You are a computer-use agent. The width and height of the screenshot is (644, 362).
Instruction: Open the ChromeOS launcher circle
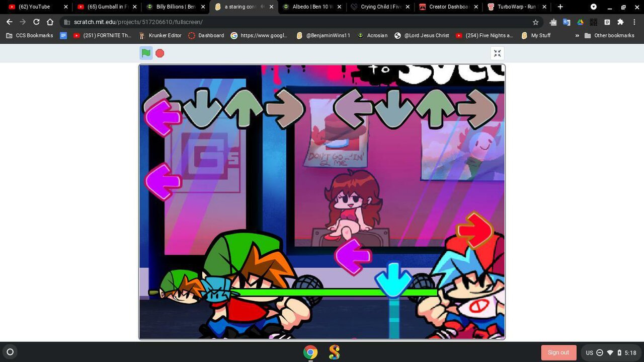(x=10, y=352)
